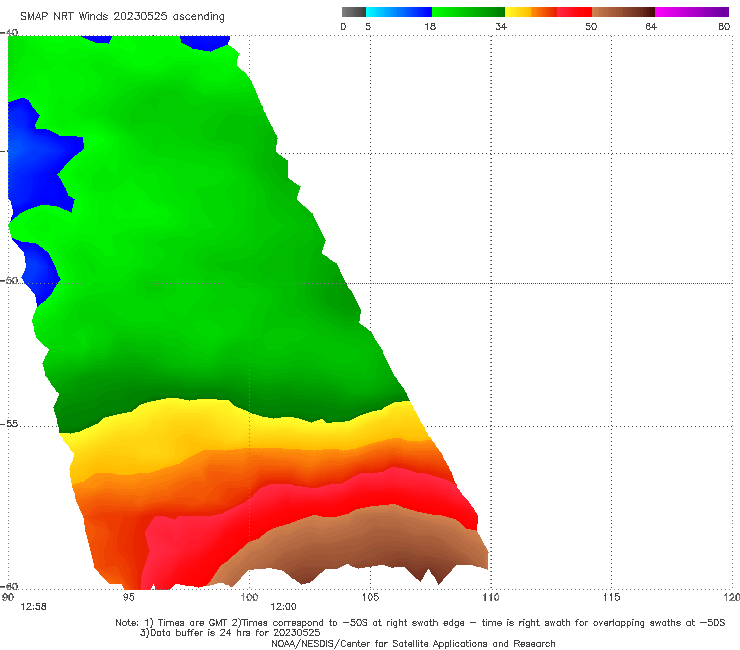This screenshot has width=740, height=650.
Task: Click the longitude axis label '95'
Action: (x=128, y=597)
